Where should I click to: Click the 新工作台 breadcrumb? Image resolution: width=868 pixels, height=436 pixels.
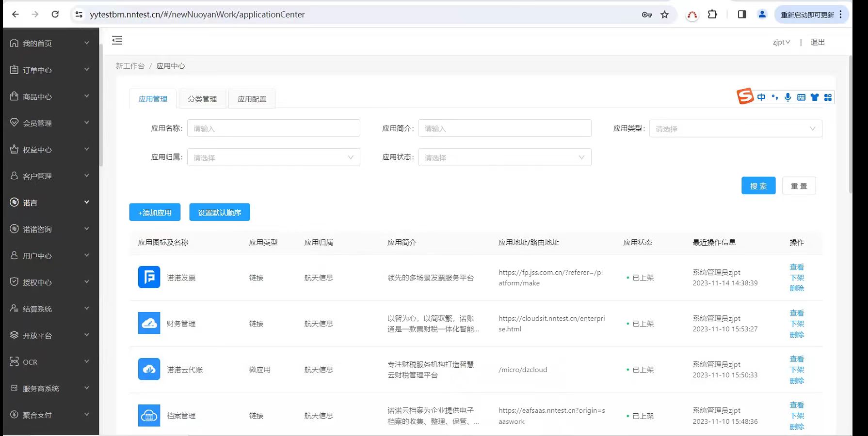130,66
